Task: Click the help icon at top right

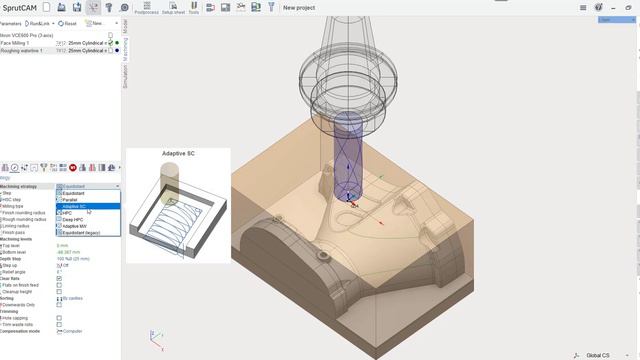Action: (598, 7)
